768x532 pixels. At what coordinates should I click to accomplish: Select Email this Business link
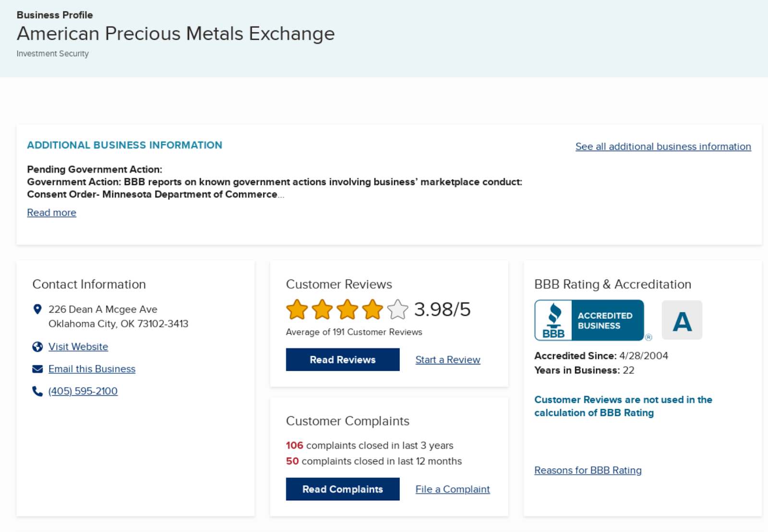pos(92,369)
